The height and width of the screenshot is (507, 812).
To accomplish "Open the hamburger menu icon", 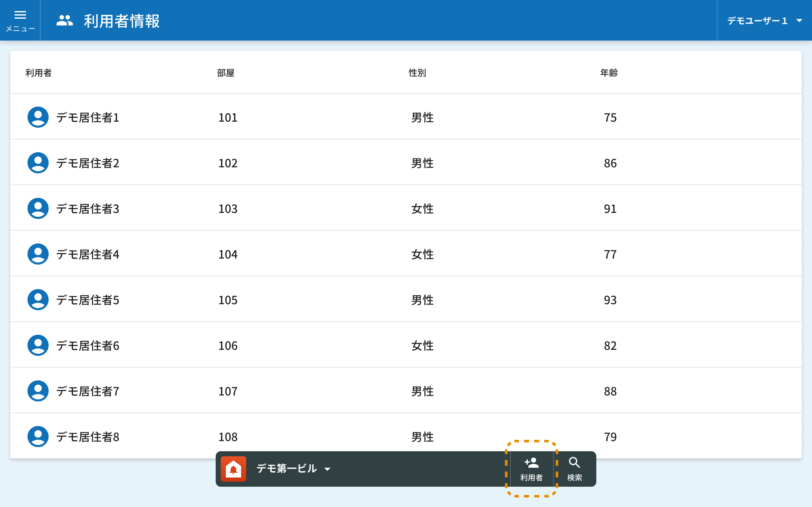I will point(20,15).
